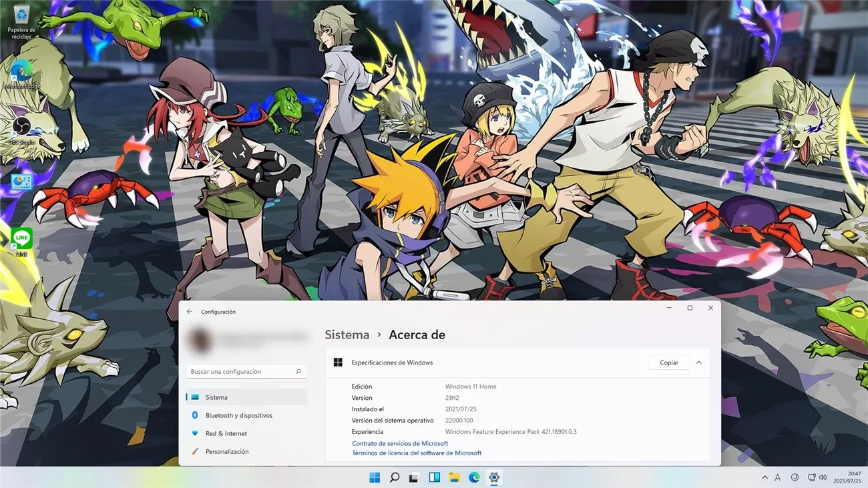Open the Widgets panel in the taskbar
This screenshot has height=488, width=868.
pyautogui.click(x=434, y=477)
